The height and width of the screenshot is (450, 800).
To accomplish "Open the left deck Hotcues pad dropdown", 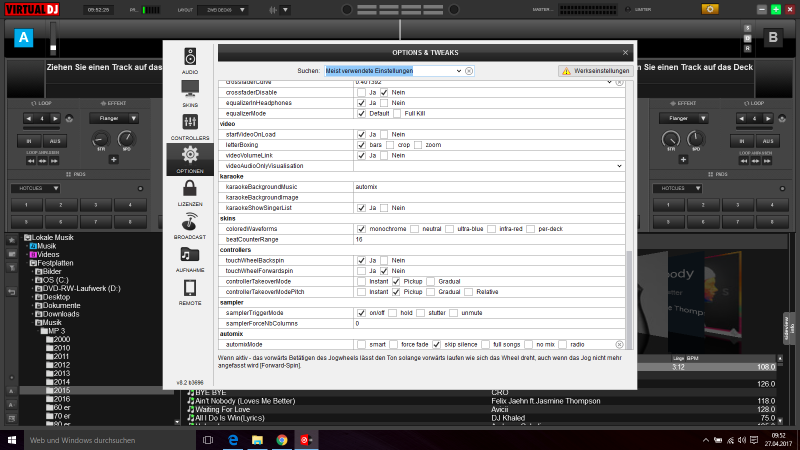I will 56,188.
